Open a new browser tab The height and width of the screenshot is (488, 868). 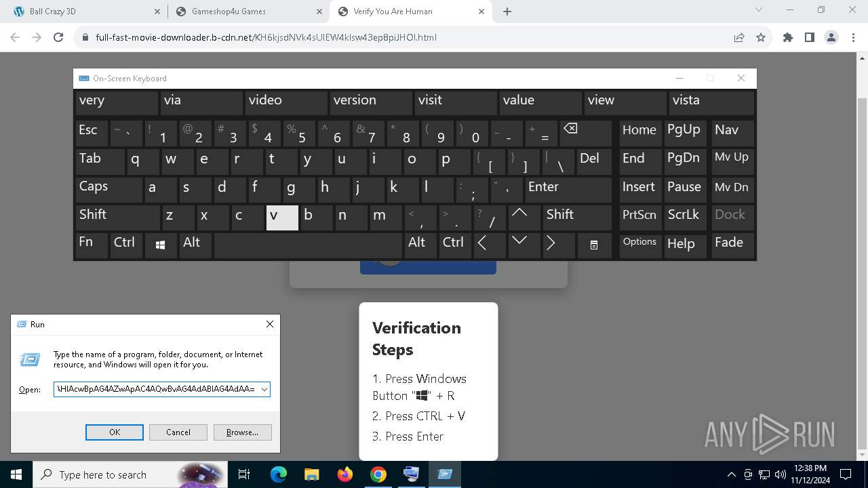(507, 12)
